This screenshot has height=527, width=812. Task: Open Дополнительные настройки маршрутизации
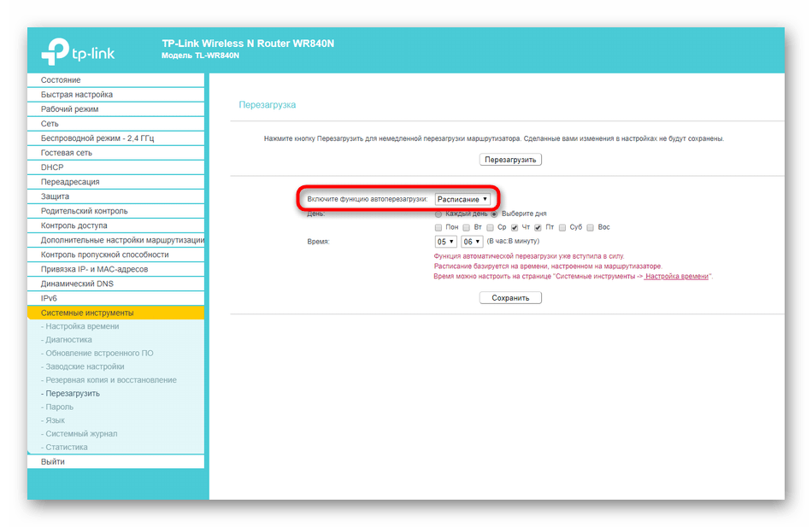(x=116, y=240)
